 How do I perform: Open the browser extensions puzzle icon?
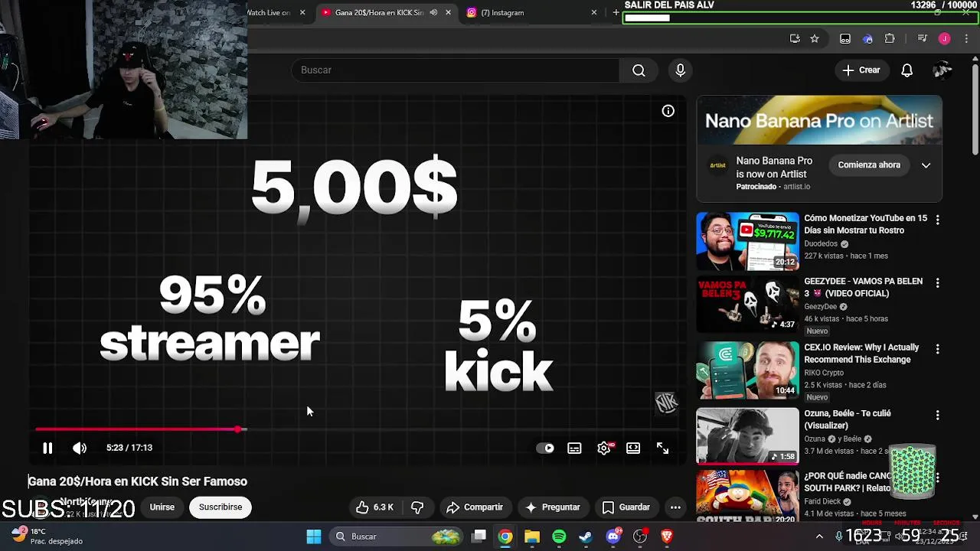click(890, 39)
